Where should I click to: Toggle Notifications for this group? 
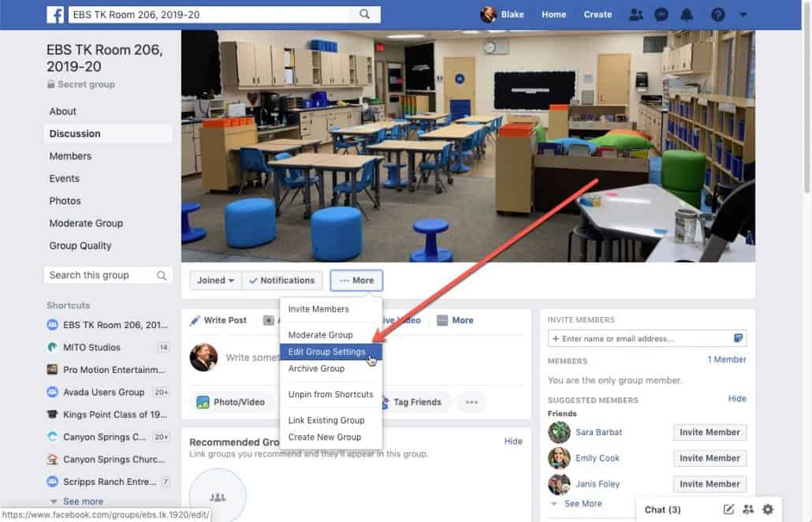point(281,279)
